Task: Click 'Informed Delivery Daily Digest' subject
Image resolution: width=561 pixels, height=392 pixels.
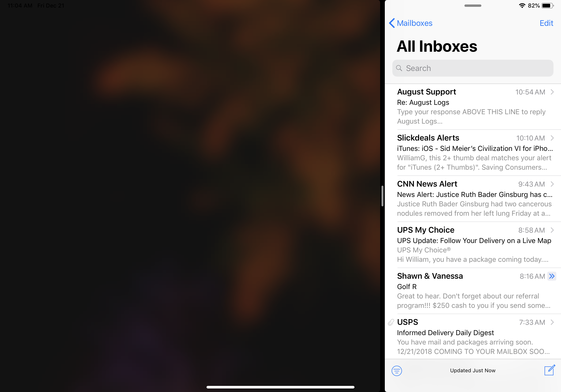Action: tap(445, 333)
